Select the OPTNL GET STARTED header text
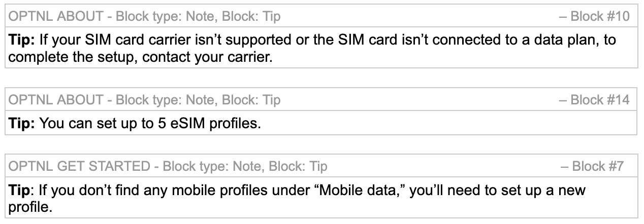 coord(80,166)
